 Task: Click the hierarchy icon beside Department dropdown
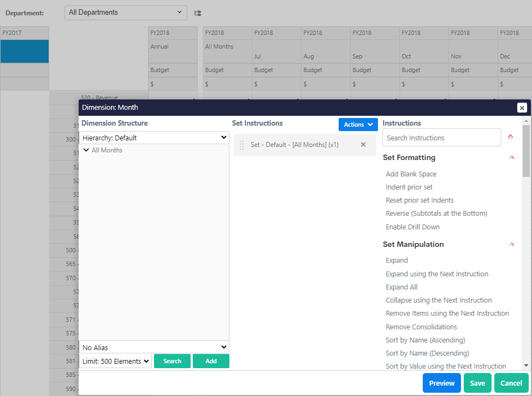(198, 13)
